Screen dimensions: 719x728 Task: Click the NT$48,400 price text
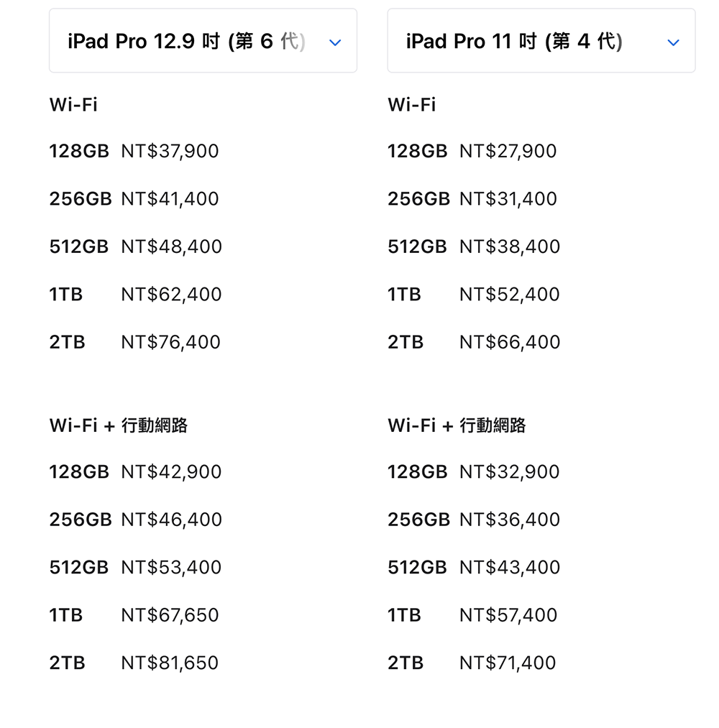tap(171, 246)
